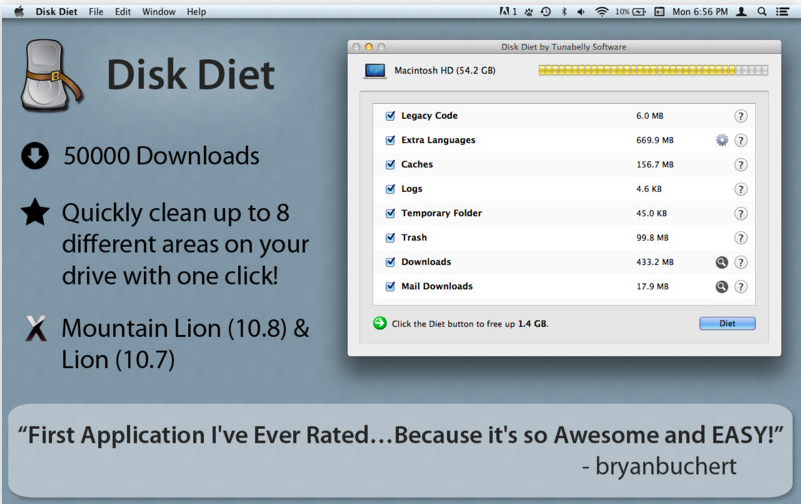Open the Disk Diet application menu
Viewport: 801px width, 504px height.
point(56,11)
